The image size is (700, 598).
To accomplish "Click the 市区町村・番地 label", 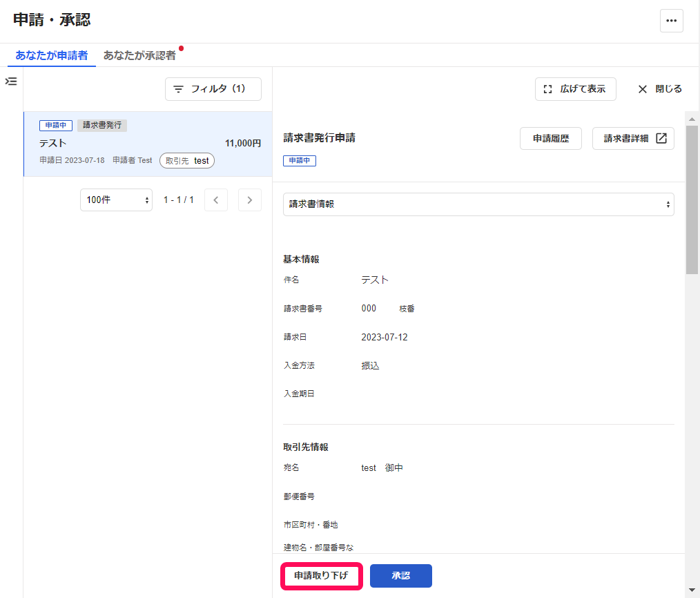I will [x=311, y=525].
